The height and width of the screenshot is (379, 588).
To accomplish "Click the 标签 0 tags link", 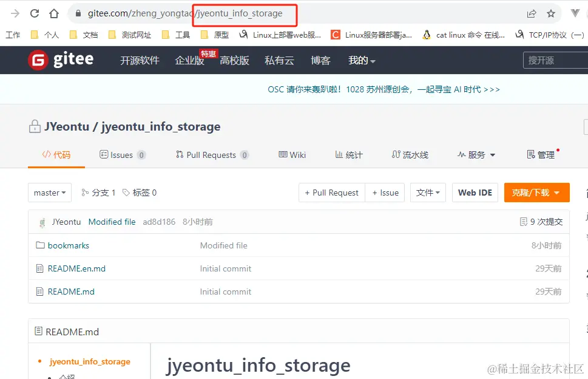I will [x=140, y=193].
